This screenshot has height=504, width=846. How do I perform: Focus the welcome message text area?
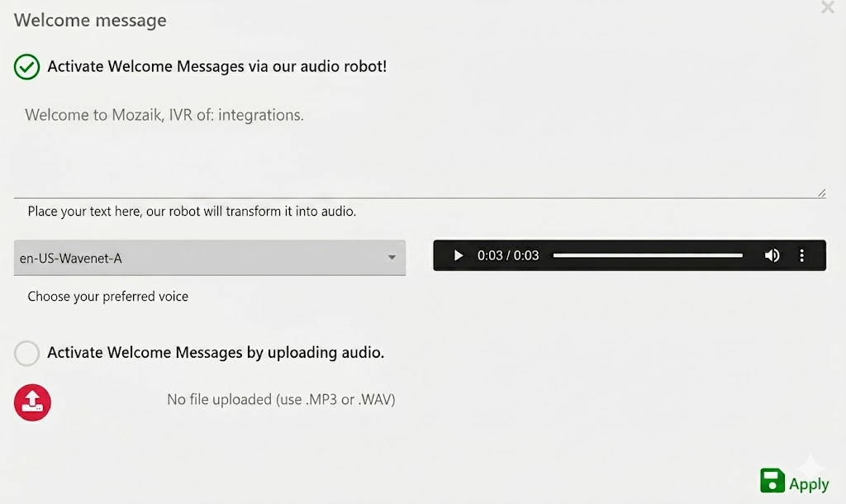click(x=420, y=147)
